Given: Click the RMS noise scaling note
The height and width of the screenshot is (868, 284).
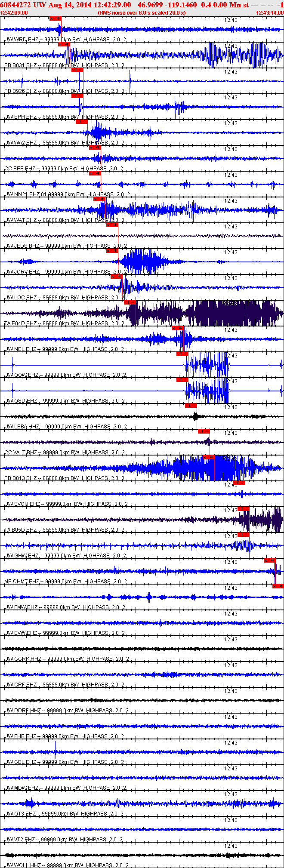Looking at the screenshot, I should click(142, 13).
